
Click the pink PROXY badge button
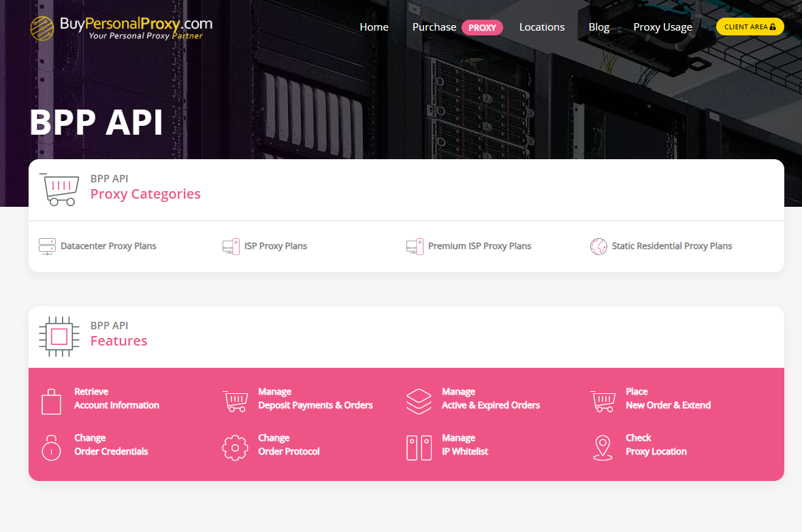[482, 28]
